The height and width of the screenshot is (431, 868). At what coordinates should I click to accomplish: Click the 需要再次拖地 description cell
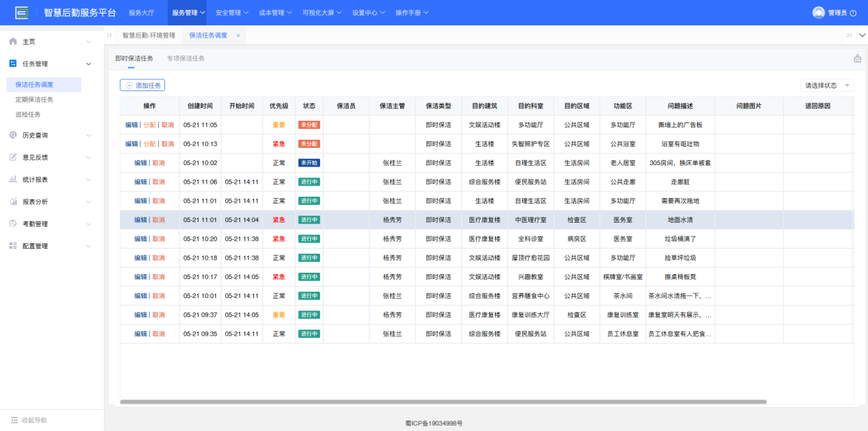[680, 201]
